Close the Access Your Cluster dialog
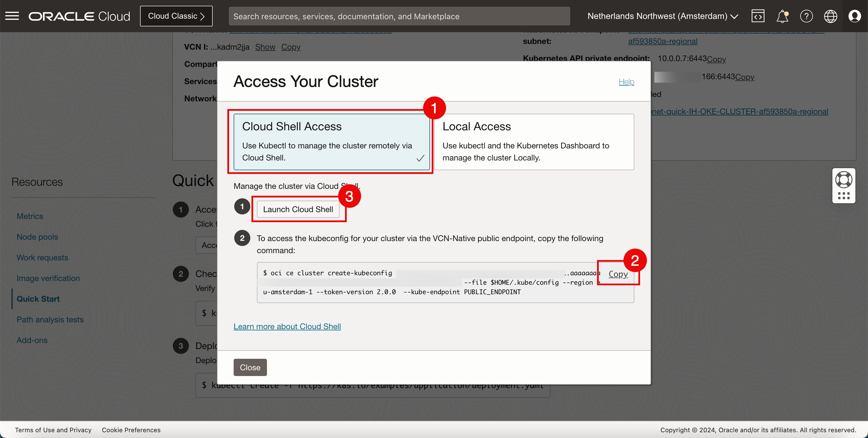The width and height of the screenshot is (868, 438). (x=250, y=367)
